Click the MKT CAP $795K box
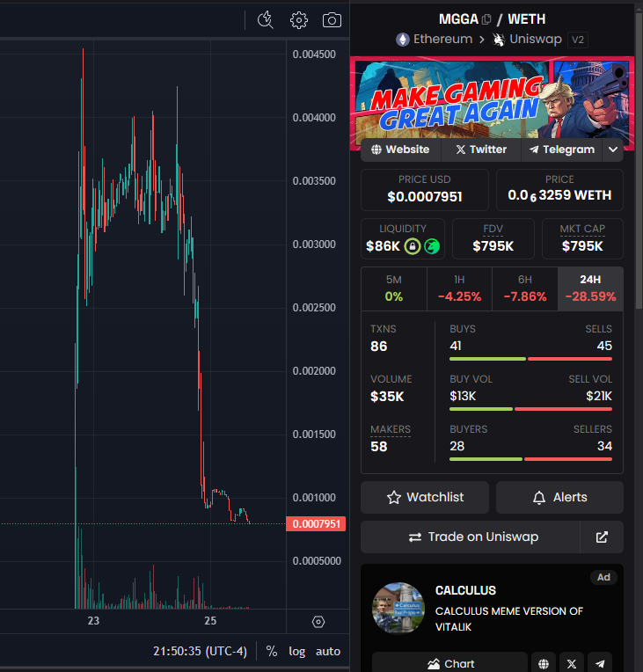 tap(582, 238)
